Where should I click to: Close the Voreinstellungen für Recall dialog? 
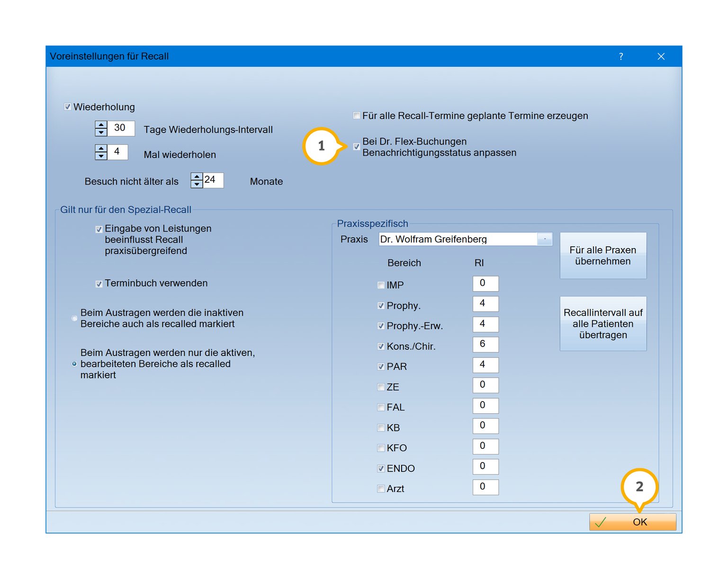coord(661,56)
